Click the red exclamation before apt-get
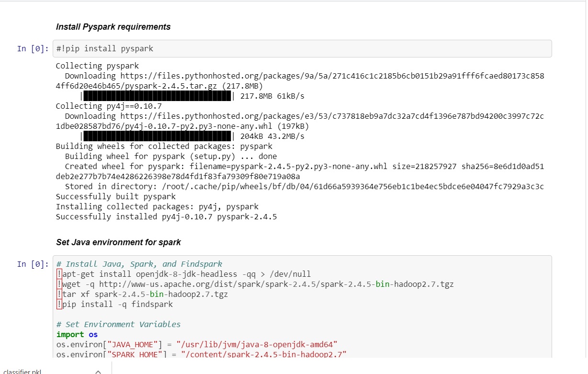This screenshot has width=588, height=374. tap(59, 274)
